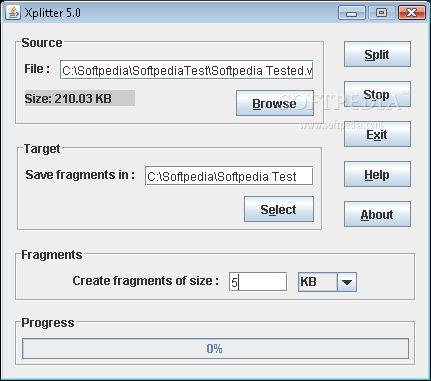Click the Create fragments of size label
The height and width of the screenshot is (381, 431).
(x=146, y=281)
